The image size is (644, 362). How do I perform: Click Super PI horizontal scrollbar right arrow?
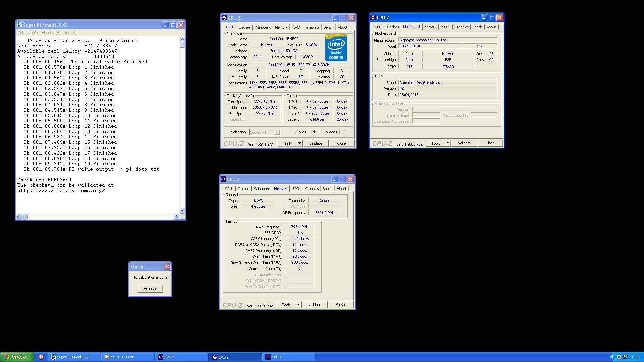tap(176, 217)
